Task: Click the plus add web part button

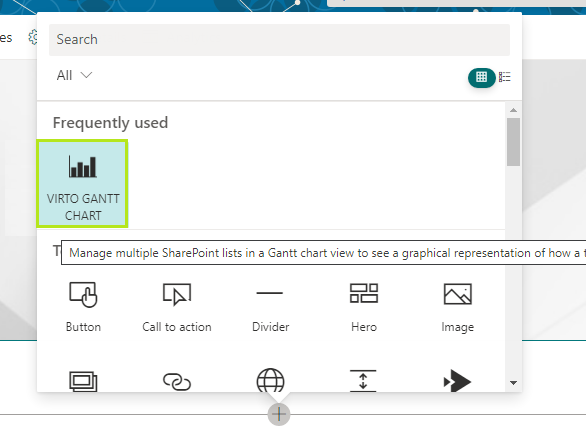Action: pos(279,414)
